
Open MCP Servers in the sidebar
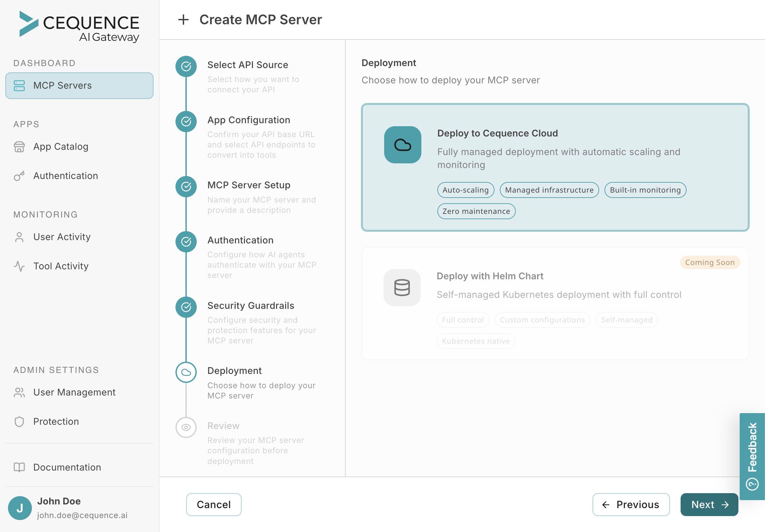(79, 86)
